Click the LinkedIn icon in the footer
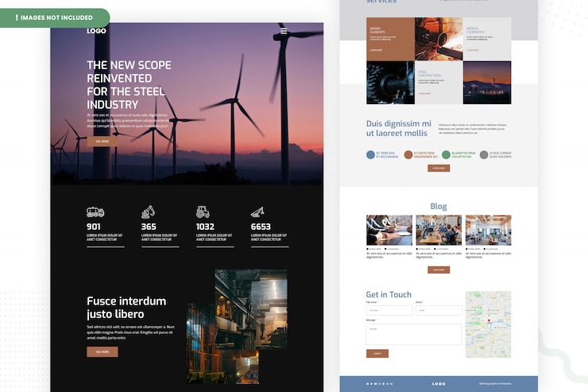The width and height of the screenshot is (588, 392). pos(392,384)
